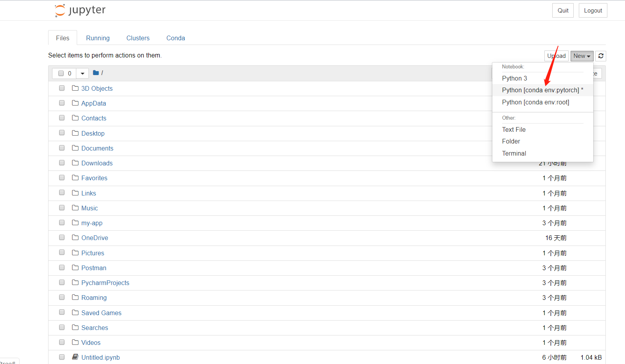Open the Roaming folder link
Image resolution: width=625 pixels, height=364 pixels.
94,298
